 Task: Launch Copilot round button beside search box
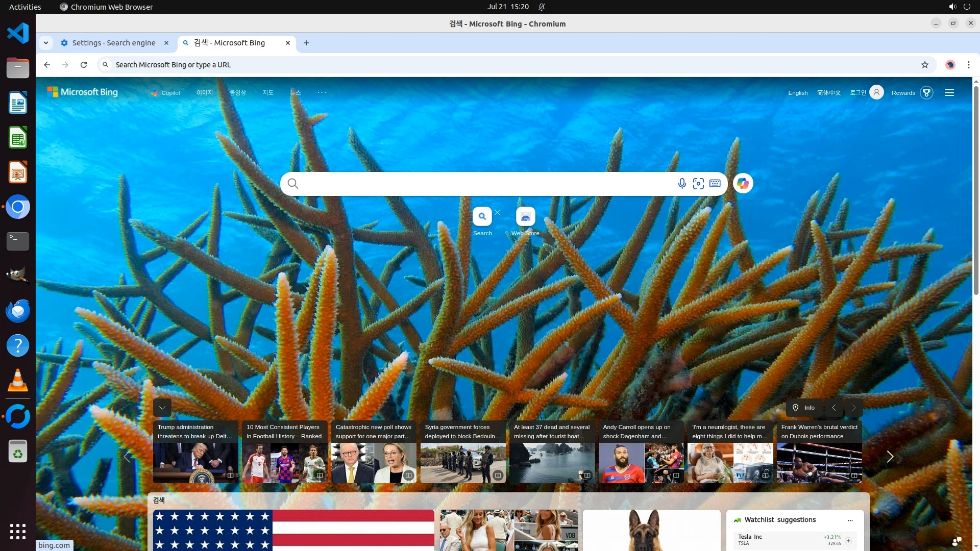(743, 184)
